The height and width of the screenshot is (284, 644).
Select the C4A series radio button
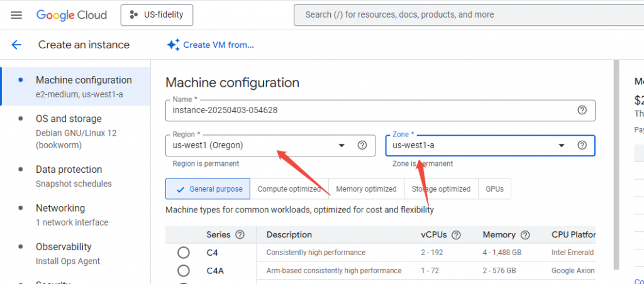click(x=184, y=271)
